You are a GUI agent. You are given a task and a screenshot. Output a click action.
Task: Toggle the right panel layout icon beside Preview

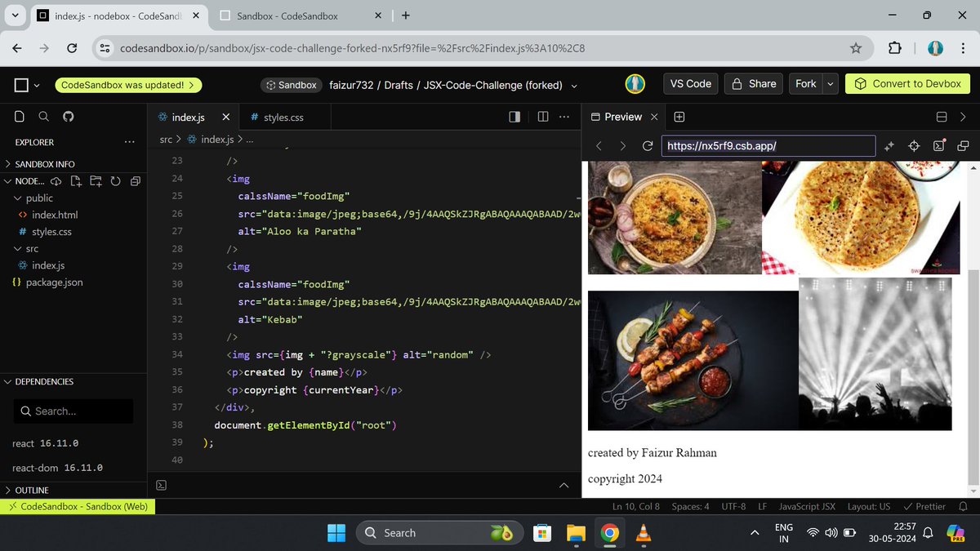tap(941, 116)
